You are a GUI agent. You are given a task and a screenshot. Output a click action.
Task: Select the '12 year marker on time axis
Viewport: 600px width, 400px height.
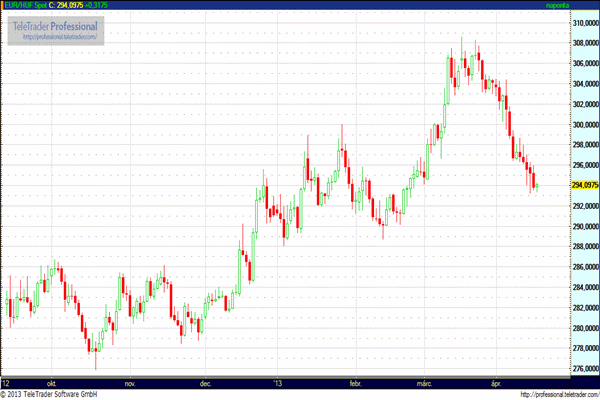tap(7, 383)
